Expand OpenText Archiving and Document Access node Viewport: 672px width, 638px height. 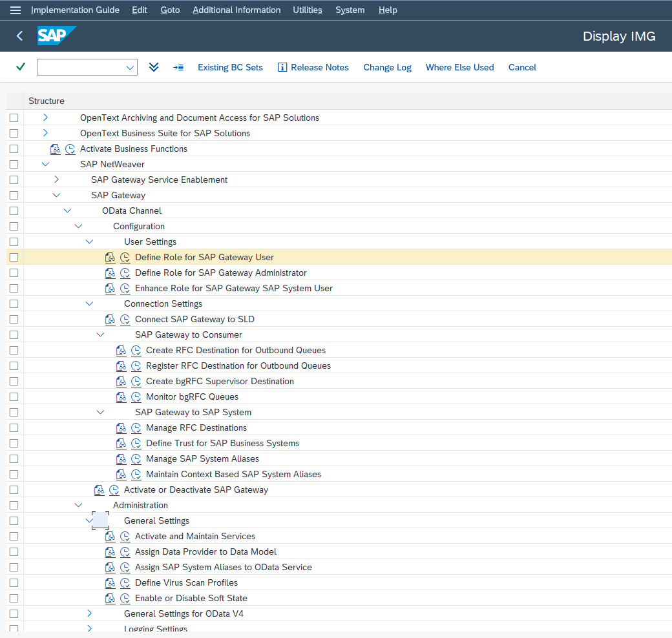(x=45, y=118)
